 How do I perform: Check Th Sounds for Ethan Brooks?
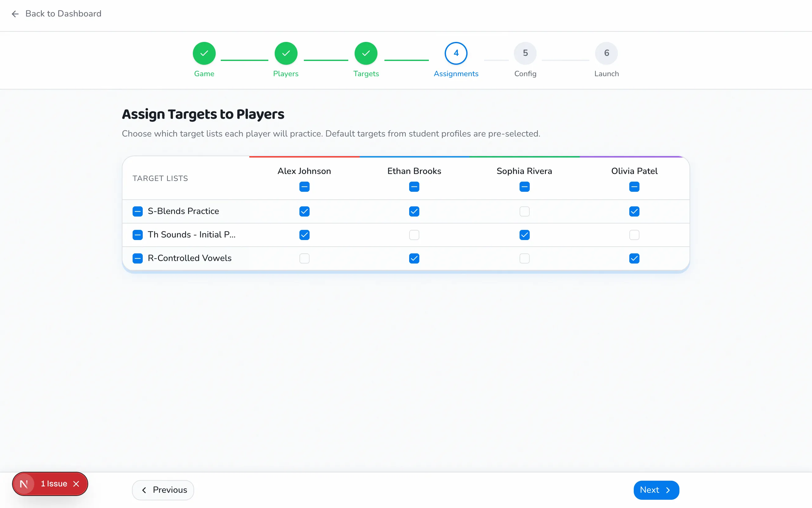[414, 235]
